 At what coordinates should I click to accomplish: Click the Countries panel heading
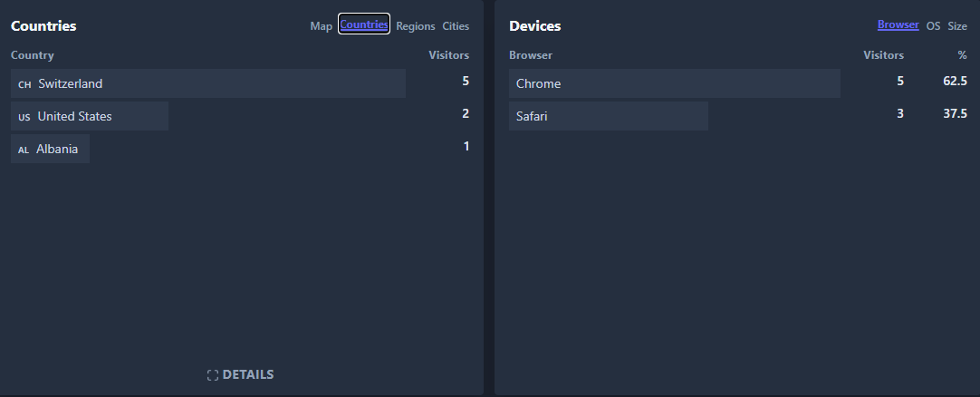[43, 26]
